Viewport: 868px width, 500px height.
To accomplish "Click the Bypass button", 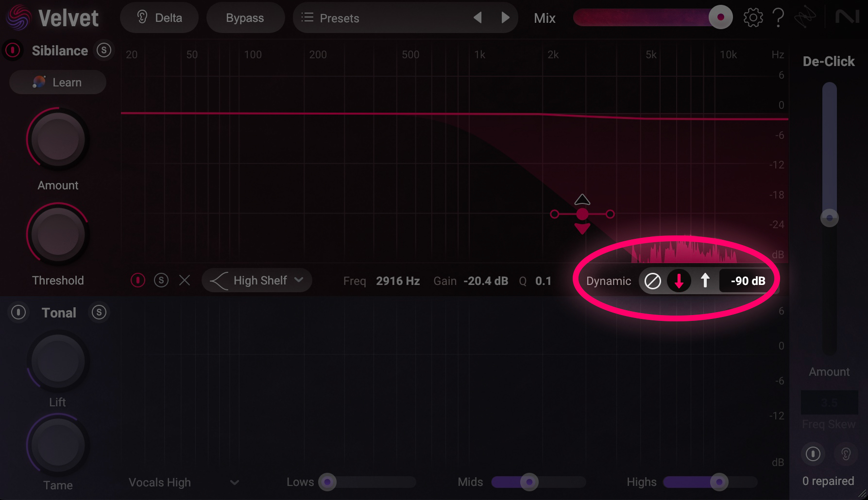I will (x=245, y=18).
